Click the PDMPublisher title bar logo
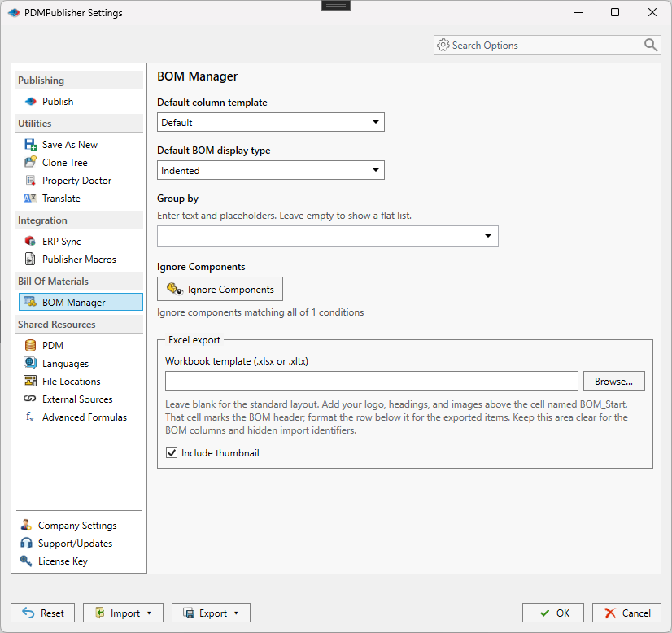 pos(14,13)
